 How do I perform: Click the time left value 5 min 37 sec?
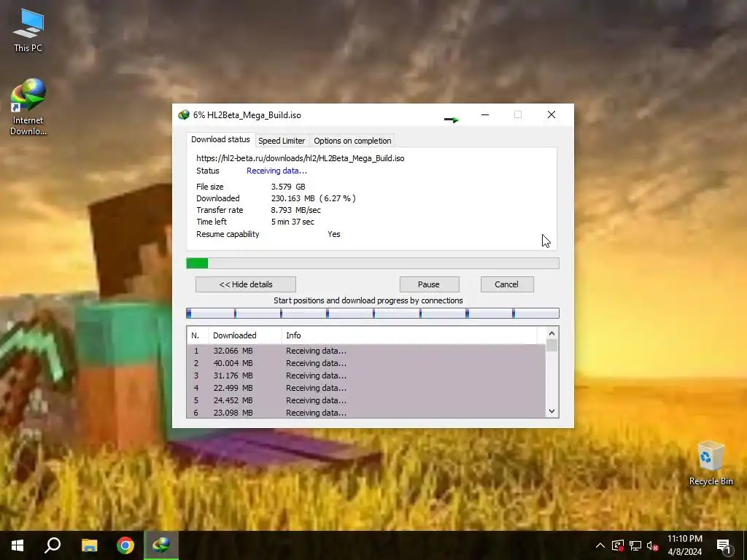pos(293,222)
